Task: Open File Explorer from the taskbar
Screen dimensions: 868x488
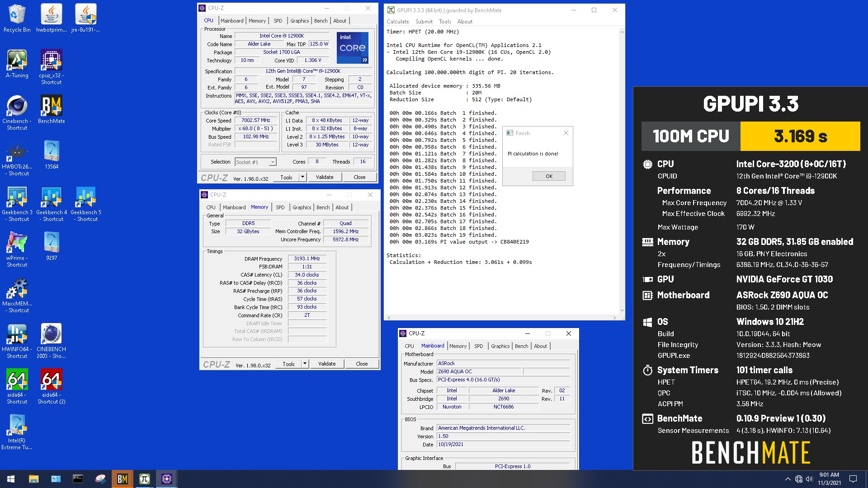Action: pyautogui.click(x=33, y=479)
